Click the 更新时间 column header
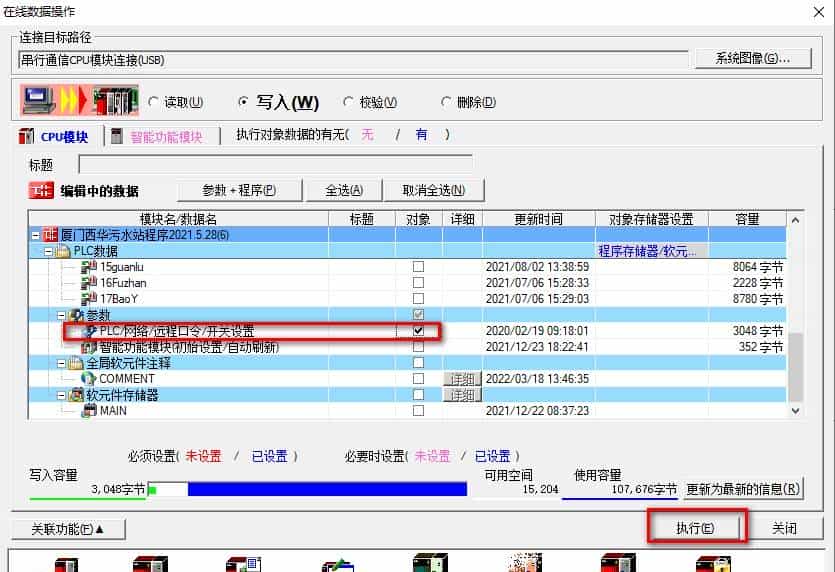Viewport: 835px width, 572px height. point(538,219)
